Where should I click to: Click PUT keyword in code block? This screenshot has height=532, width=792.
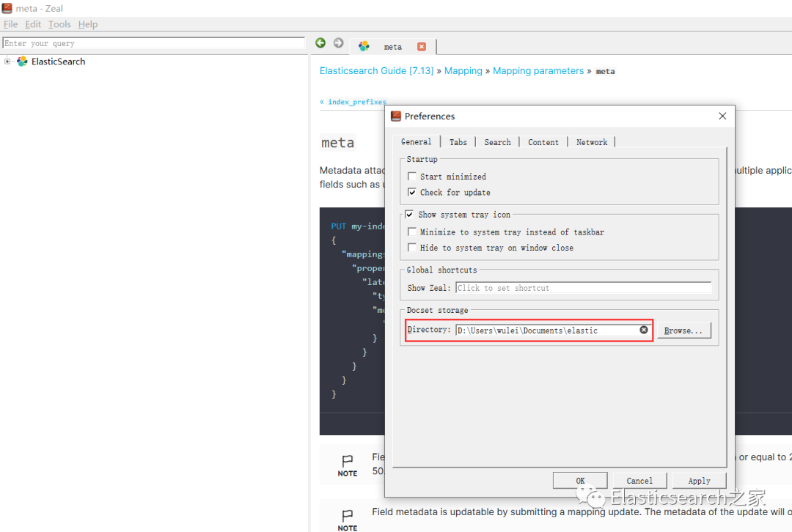(338, 226)
